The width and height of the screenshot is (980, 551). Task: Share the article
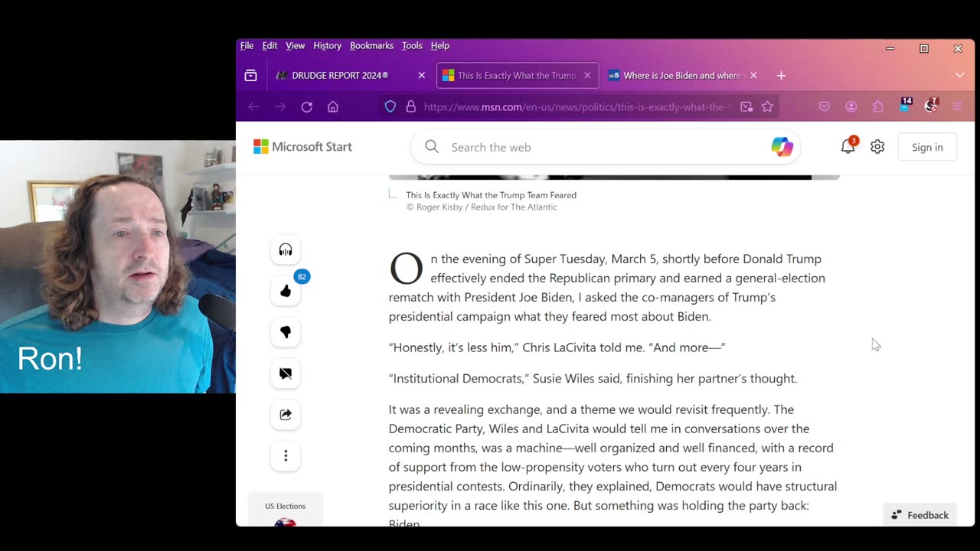click(x=286, y=415)
